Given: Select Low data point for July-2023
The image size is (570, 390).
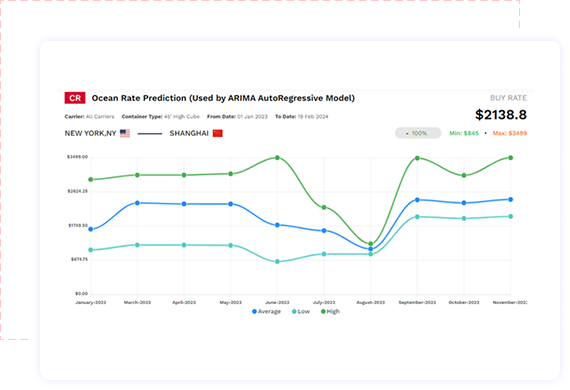Looking at the screenshot, I should pyautogui.click(x=324, y=254).
